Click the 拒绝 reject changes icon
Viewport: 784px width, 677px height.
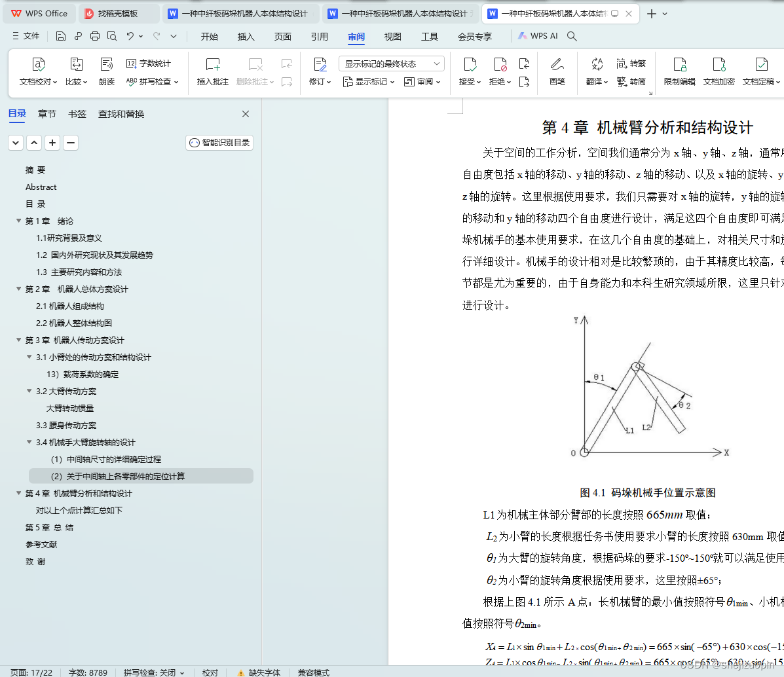pos(500,64)
